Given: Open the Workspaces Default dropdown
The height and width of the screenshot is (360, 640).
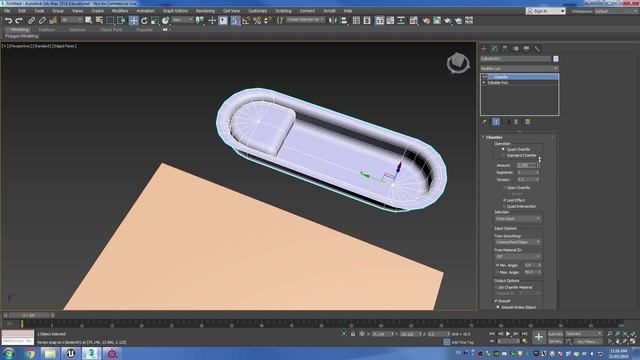Looking at the screenshot, I should tap(616, 11).
